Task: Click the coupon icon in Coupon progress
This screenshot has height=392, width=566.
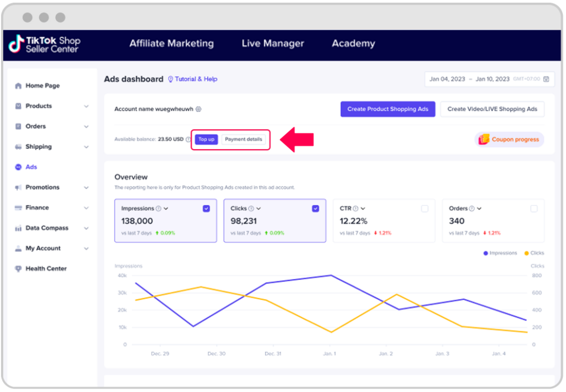Action: click(484, 139)
